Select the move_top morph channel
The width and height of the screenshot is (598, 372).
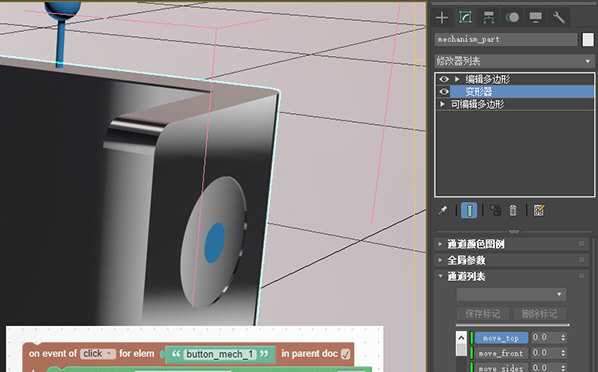[x=501, y=338]
